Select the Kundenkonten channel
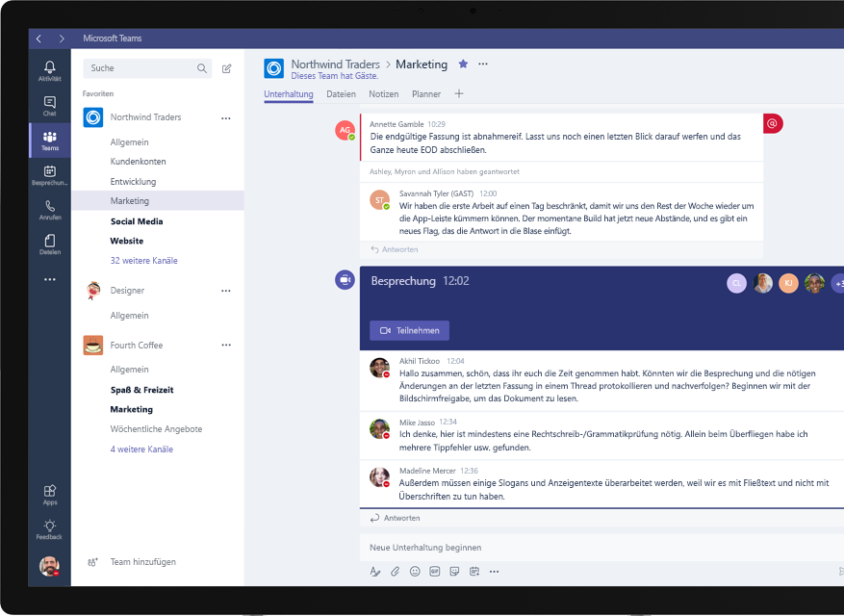The image size is (844, 616). [138, 162]
